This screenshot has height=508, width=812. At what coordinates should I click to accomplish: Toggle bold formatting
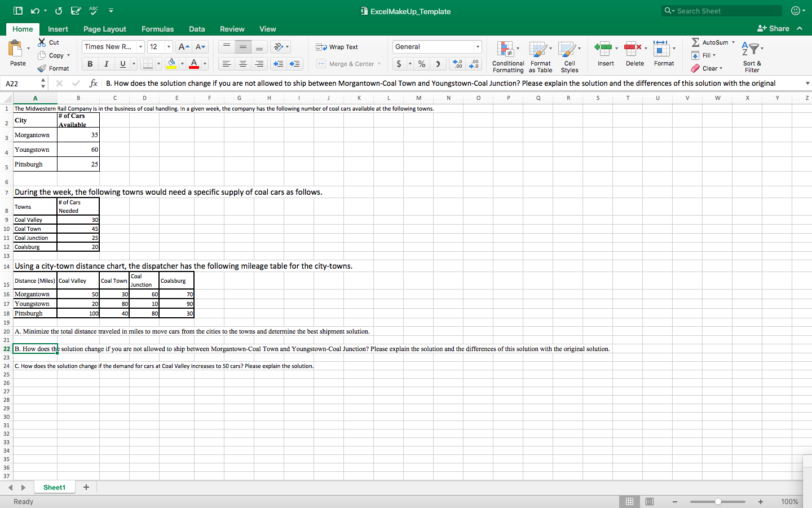point(89,63)
